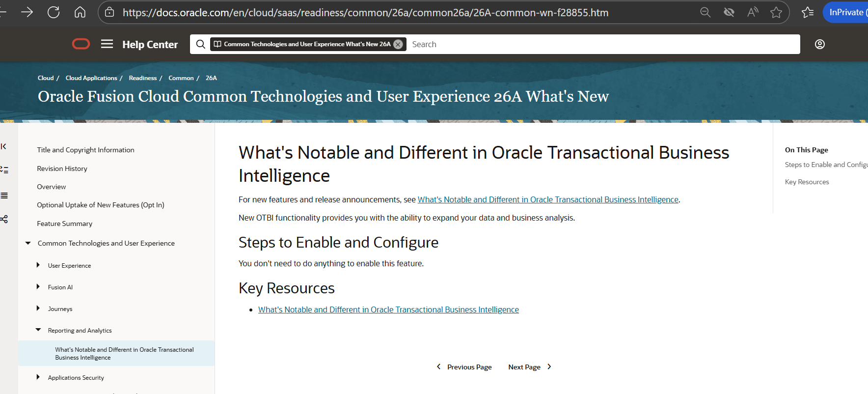Expand the Fusion AI section arrow
Screen dimensions: 868x394
pyautogui.click(x=38, y=287)
